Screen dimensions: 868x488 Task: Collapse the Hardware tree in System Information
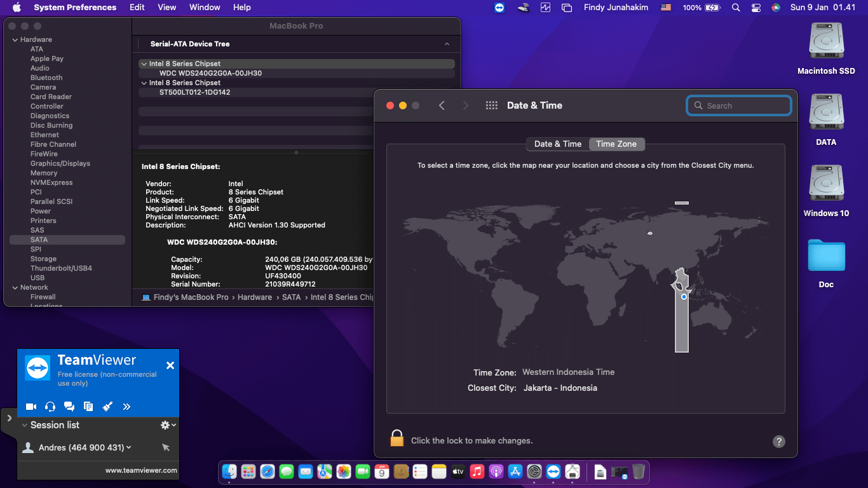click(x=15, y=39)
